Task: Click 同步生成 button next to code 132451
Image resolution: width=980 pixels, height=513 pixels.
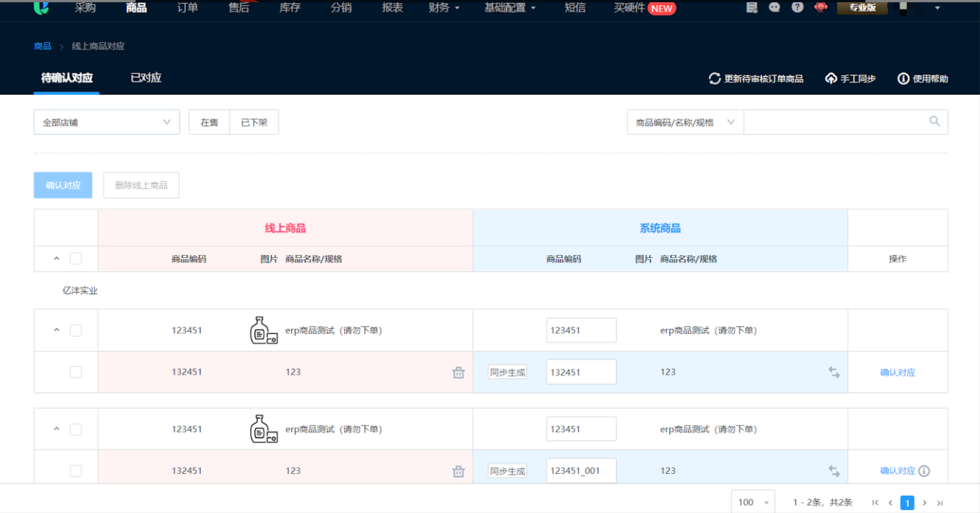Action: coord(507,372)
